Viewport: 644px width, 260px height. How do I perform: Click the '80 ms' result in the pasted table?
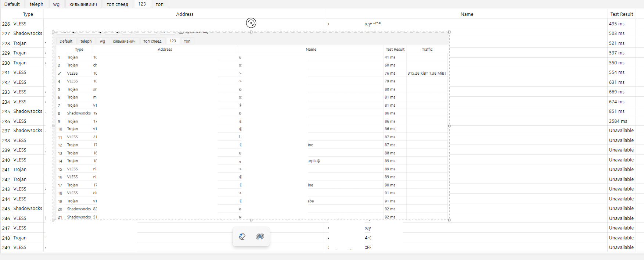click(x=390, y=89)
